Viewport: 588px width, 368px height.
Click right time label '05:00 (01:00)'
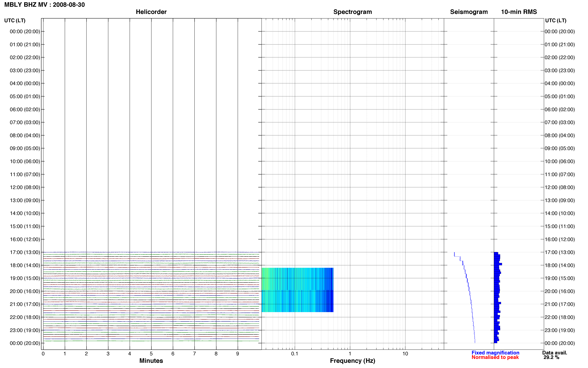[x=560, y=96]
